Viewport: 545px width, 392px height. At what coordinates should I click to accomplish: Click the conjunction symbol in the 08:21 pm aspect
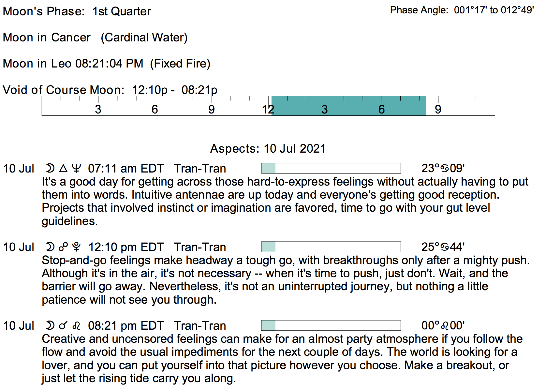63,325
